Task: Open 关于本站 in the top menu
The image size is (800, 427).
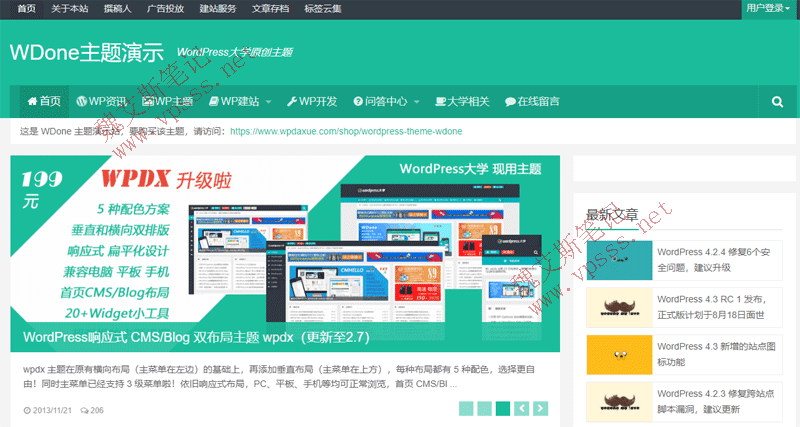Action: [x=68, y=8]
